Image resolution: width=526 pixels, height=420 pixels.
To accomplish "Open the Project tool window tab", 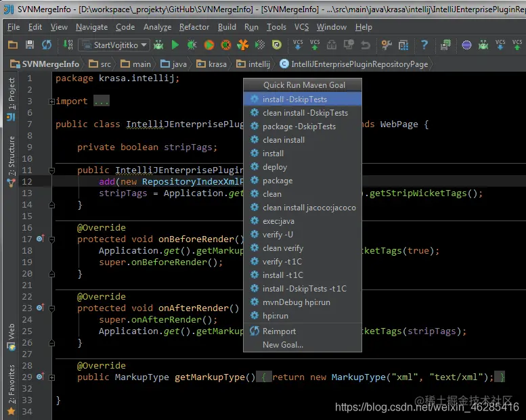I will pos(12,98).
